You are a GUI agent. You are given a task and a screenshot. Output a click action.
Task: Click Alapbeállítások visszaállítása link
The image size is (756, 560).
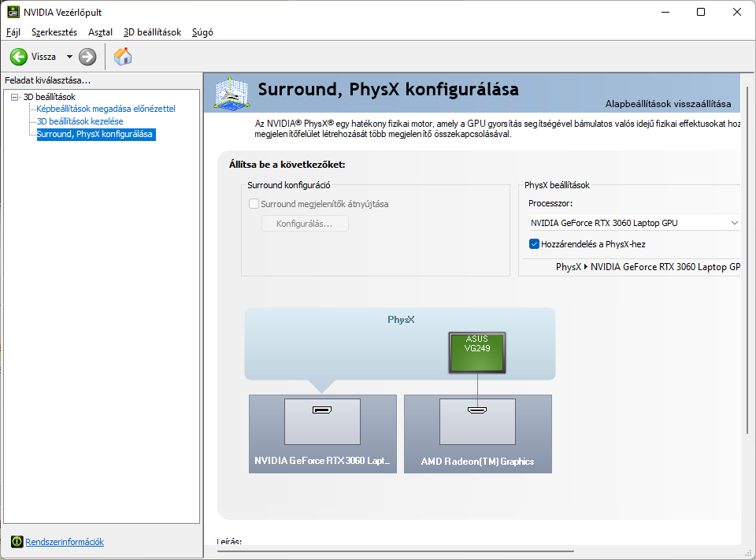669,104
